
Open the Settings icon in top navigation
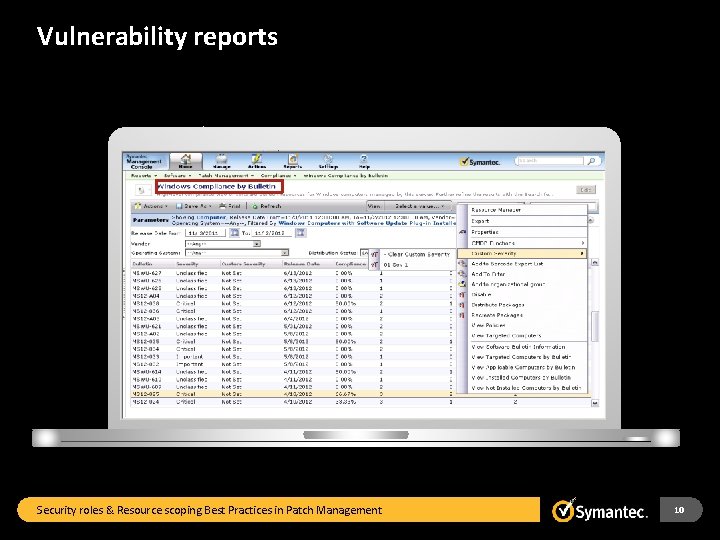coord(328,161)
